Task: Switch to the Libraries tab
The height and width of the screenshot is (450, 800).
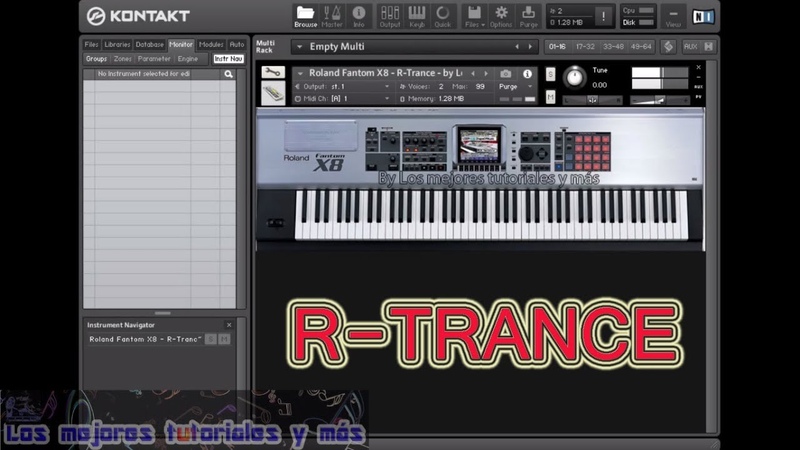Action: tap(117, 44)
